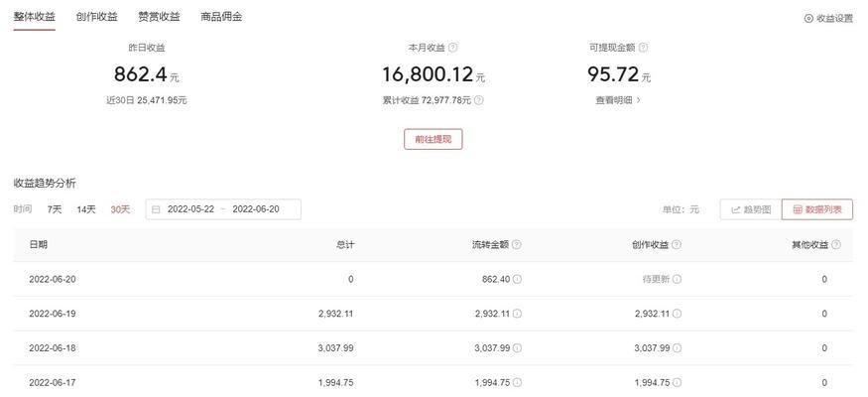Viewport: 868px width, 397px height.
Task: Show 数据列表 table view
Action: tap(817, 209)
